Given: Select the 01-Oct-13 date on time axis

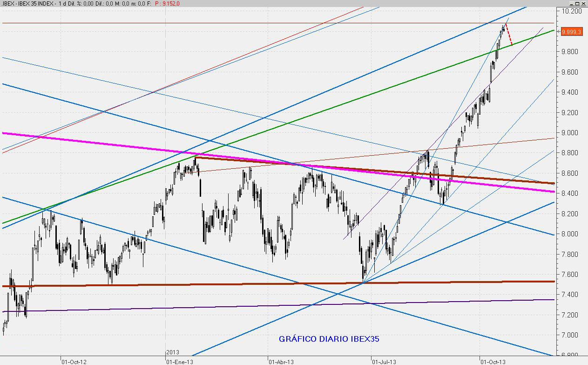Looking at the screenshot, I should 492,361.
